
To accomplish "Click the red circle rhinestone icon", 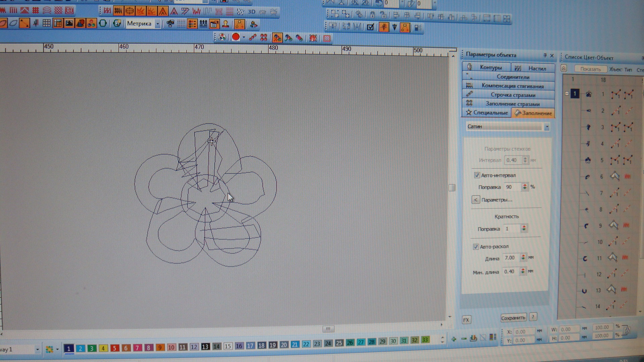I will (236, 37).
